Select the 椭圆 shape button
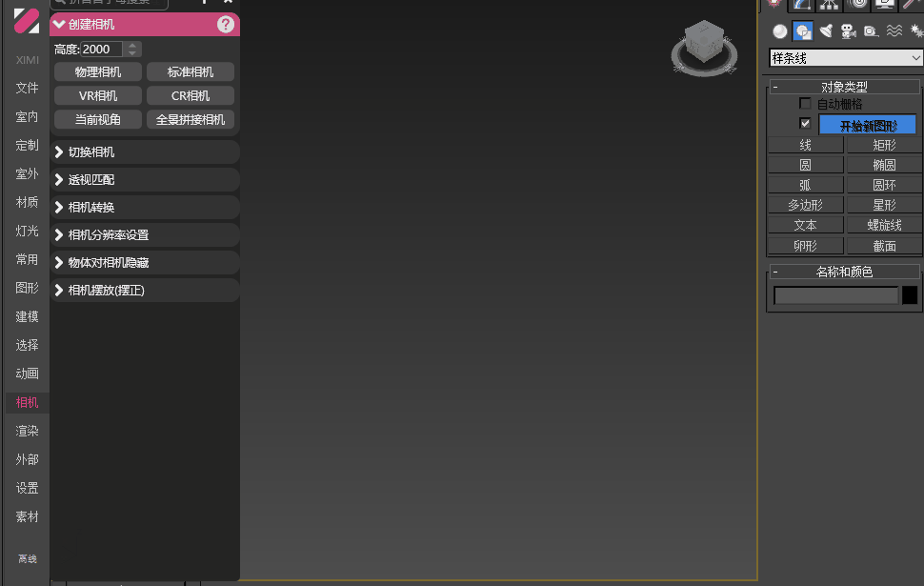 [885, 165]
